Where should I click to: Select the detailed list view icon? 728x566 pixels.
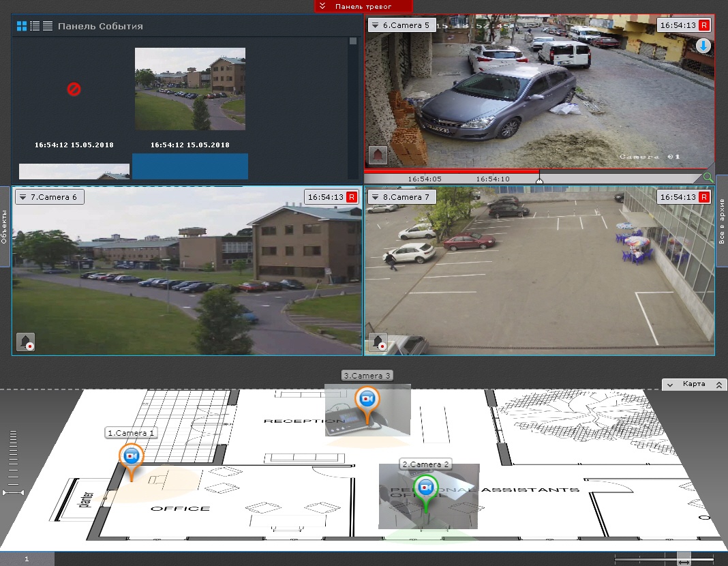(35, 26)
